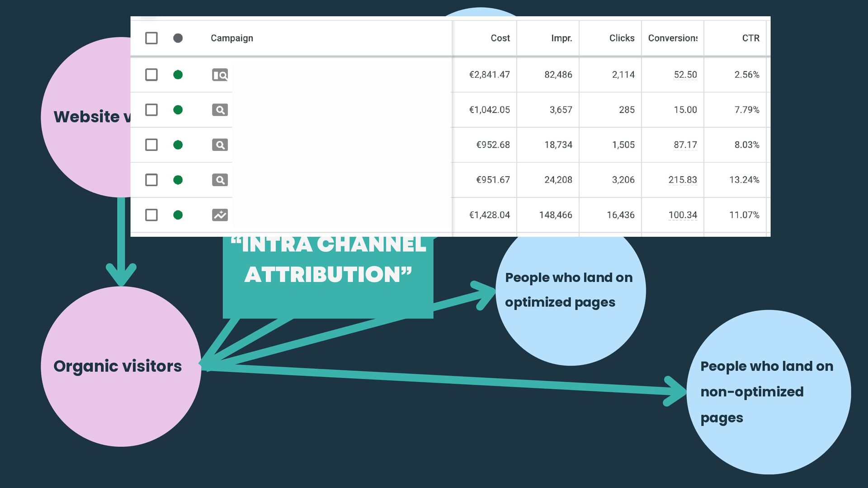Click the search campaign icon for €1,042.05 row

click(x=220, y=110)
